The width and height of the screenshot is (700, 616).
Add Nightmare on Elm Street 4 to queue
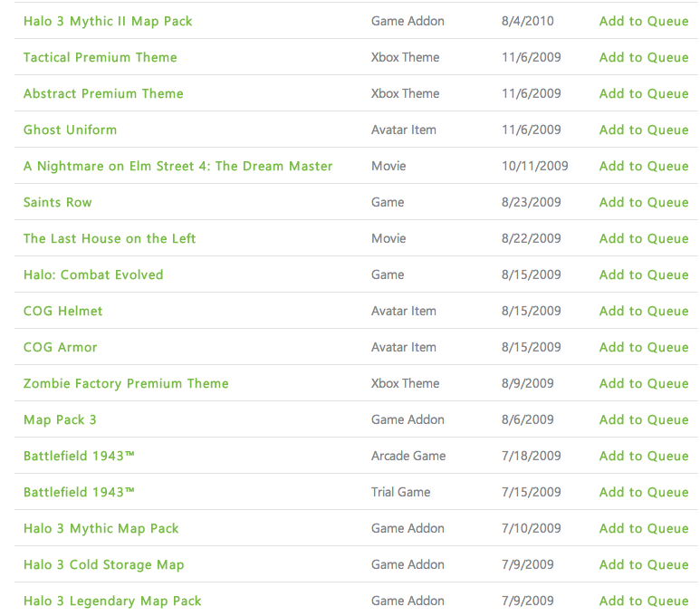pyautogui.click(x=644, y=166)
